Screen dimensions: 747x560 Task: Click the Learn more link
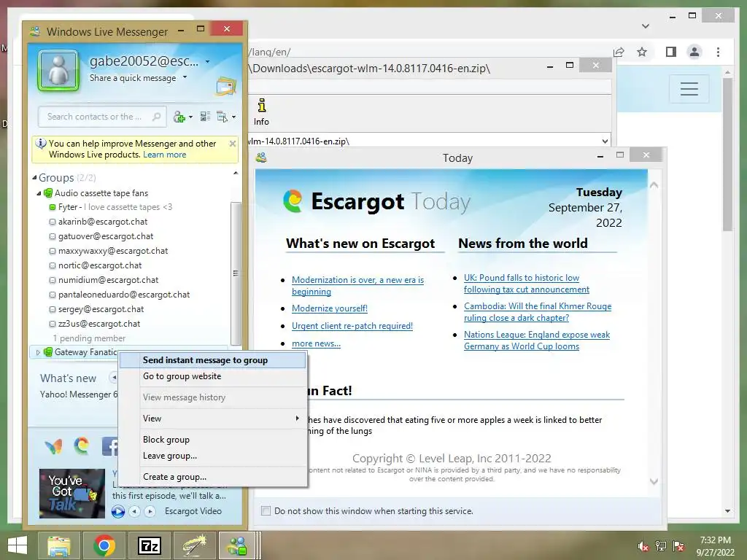click(164, 155)
